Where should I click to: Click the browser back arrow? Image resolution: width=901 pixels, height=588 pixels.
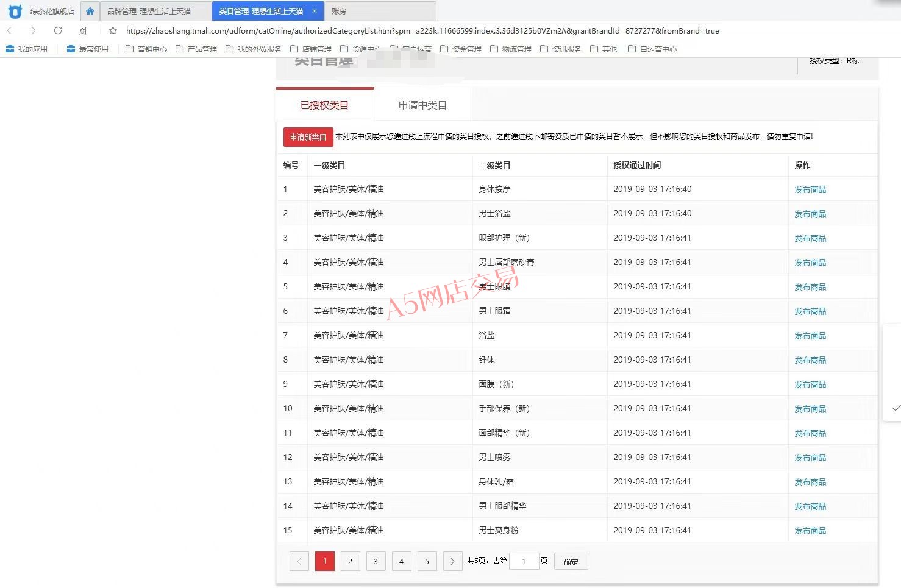pos(10,30)
